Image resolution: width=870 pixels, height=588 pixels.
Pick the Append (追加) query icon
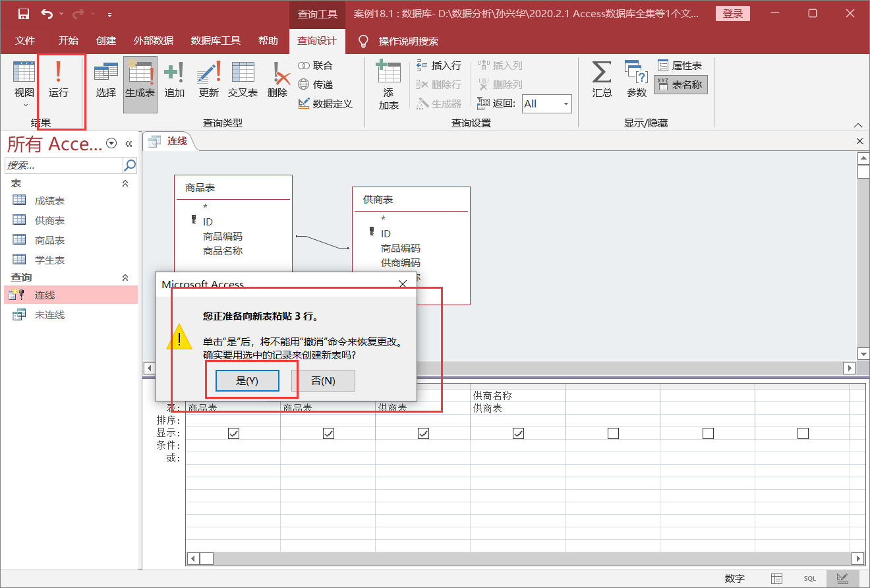(174, 80)
